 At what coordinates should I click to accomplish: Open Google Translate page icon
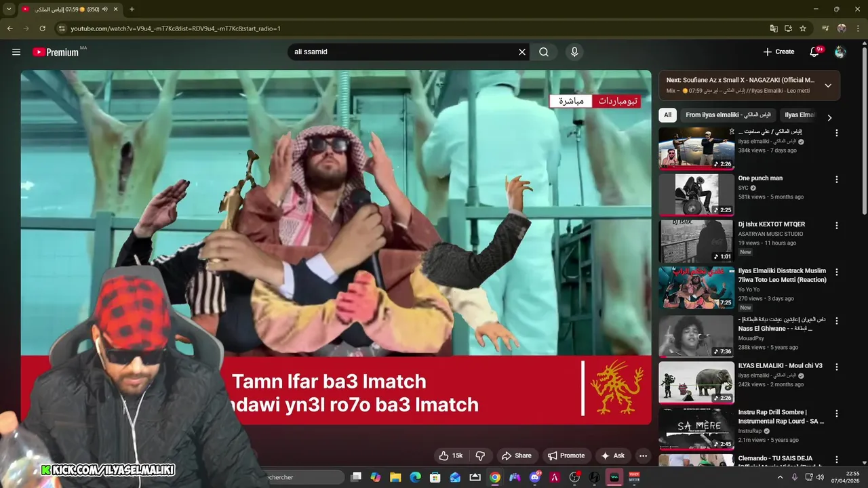tap(774, 28)
